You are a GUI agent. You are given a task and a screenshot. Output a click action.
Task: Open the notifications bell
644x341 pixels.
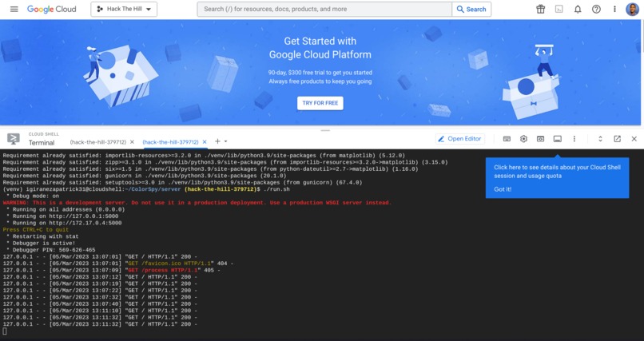pos(578,9)
